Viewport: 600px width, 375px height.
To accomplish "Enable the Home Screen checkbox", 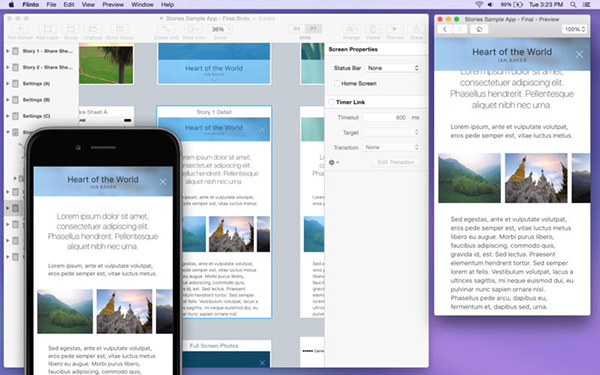I will [337, 83].
